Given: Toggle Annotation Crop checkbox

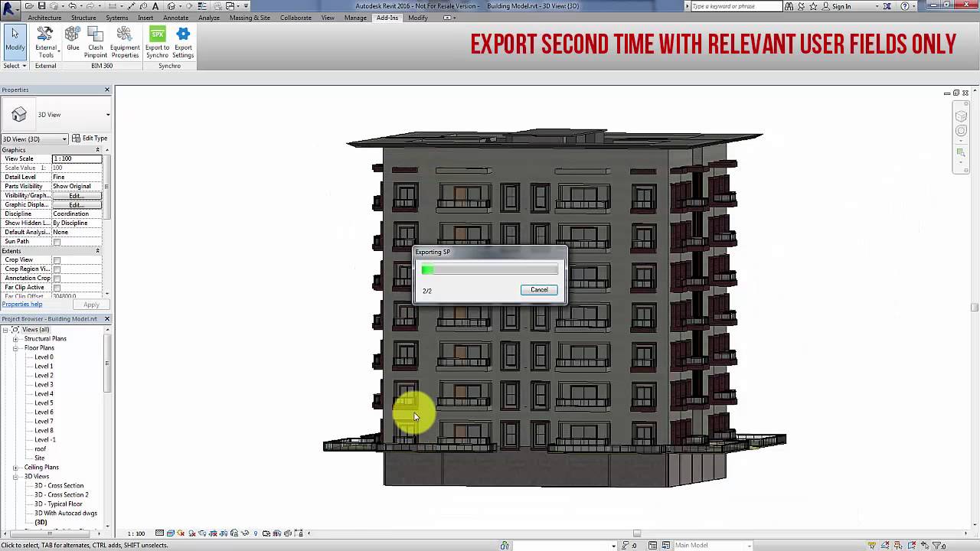Looking at the screenshot, I should [57, 279].
